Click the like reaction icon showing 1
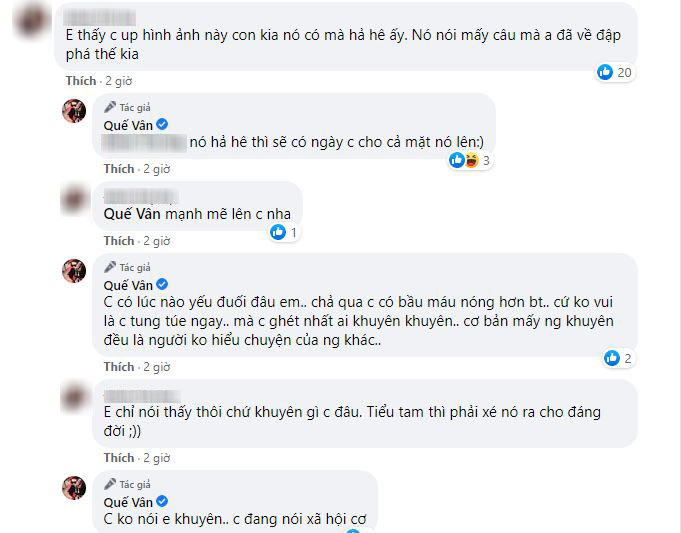 (x=278, y=232)
